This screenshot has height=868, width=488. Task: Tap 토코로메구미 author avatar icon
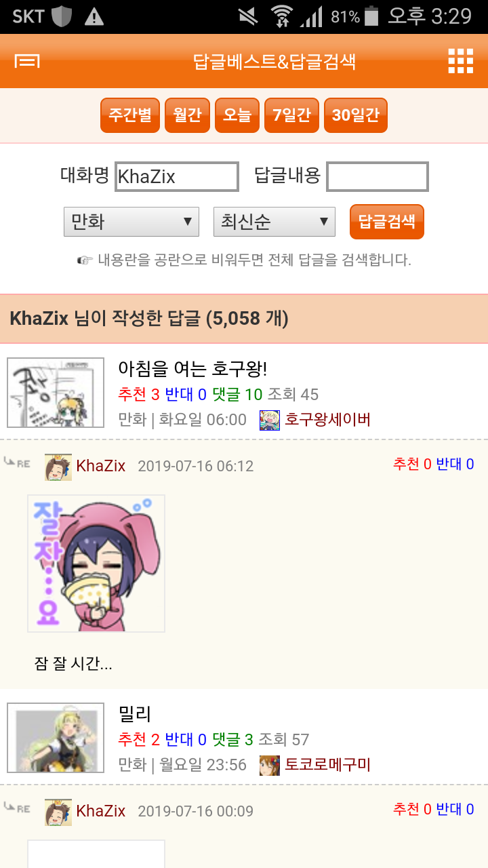point(270,765)
